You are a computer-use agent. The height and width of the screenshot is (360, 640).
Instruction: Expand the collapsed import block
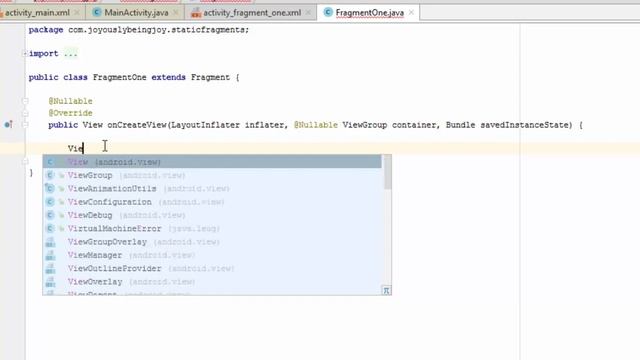pos(25,53)
